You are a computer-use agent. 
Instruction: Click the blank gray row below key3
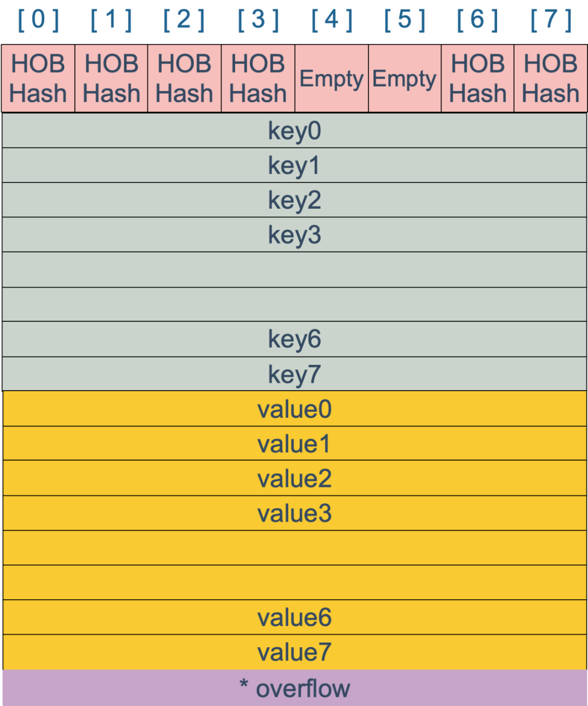(x=294, y=270)
